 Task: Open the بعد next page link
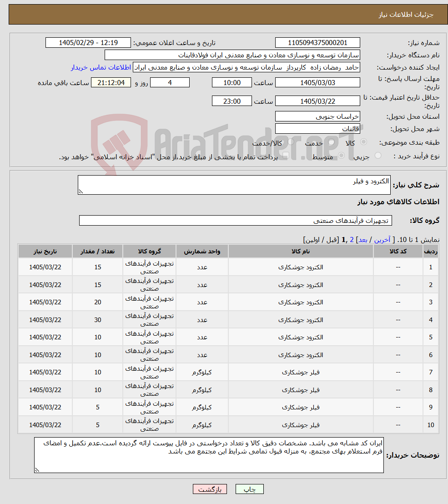point(363,239)
